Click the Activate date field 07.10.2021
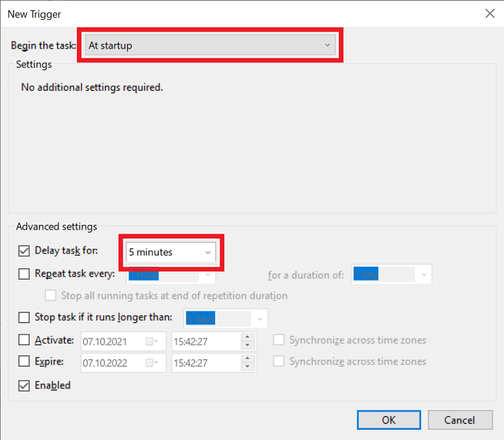504x440 pixels. click(x=123, y=341)
